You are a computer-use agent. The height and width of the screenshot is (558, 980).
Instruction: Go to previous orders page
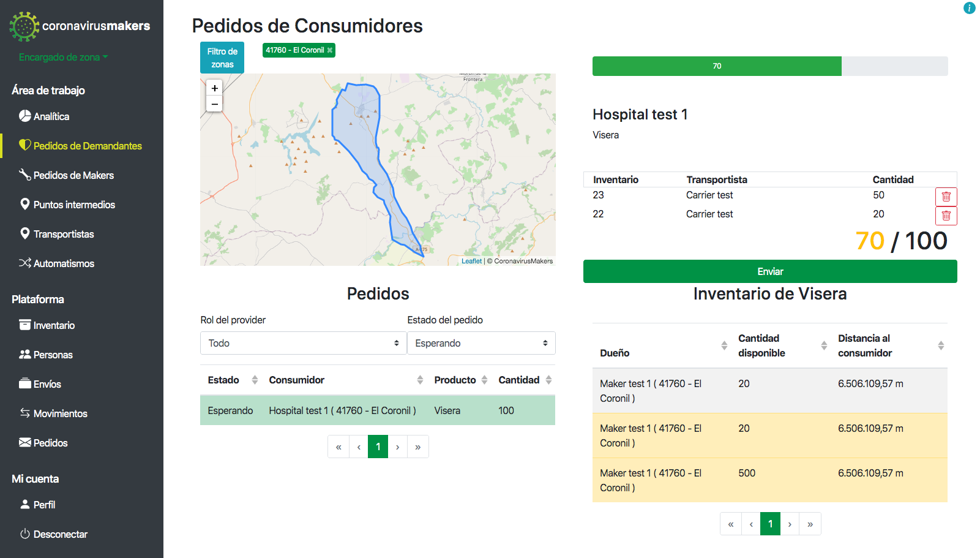[x=359, y=447]
